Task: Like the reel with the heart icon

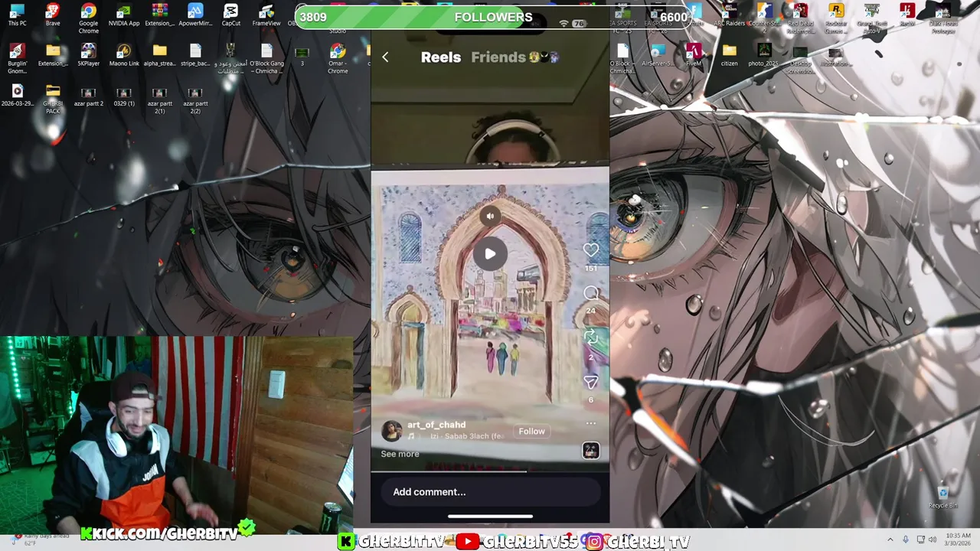Action: click(x=590, y=250)
